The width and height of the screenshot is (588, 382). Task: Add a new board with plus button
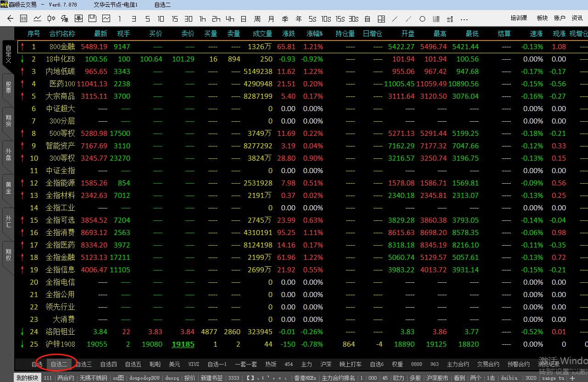point(572,378)
